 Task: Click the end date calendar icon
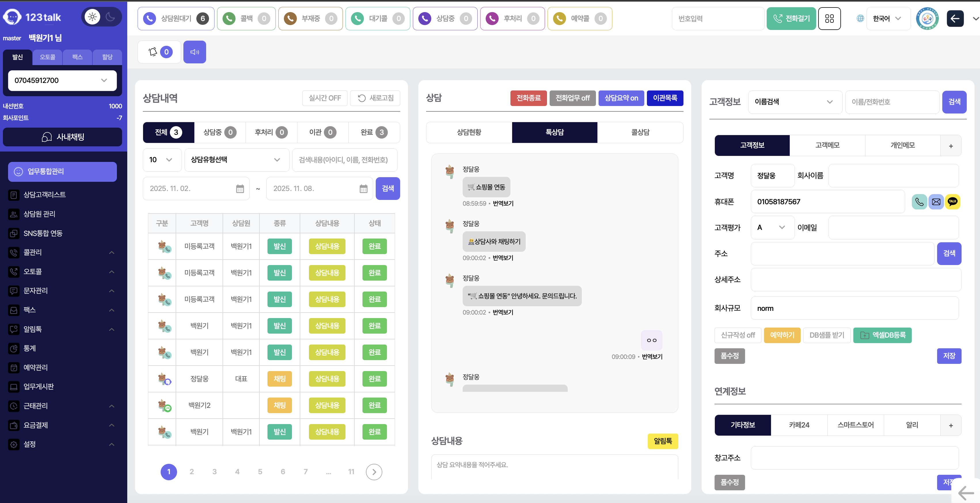(x=363, y=188)
